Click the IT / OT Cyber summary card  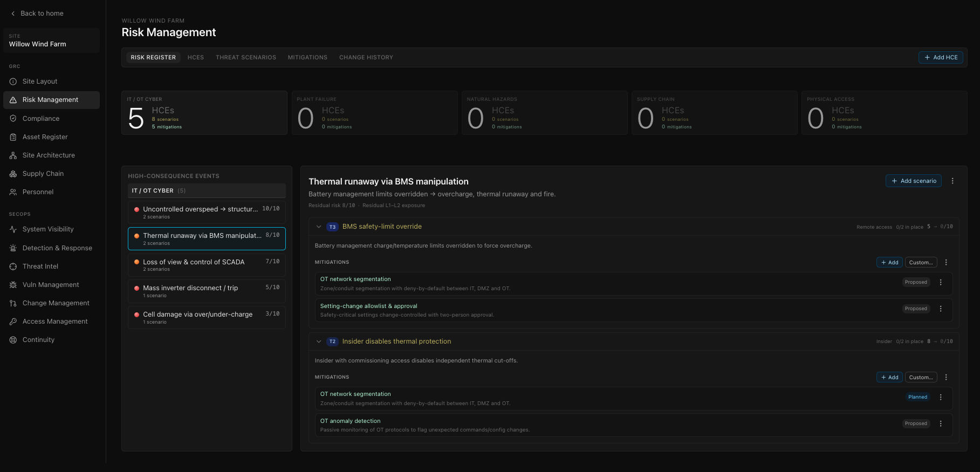pyautogui.click(x=204, y=113)
